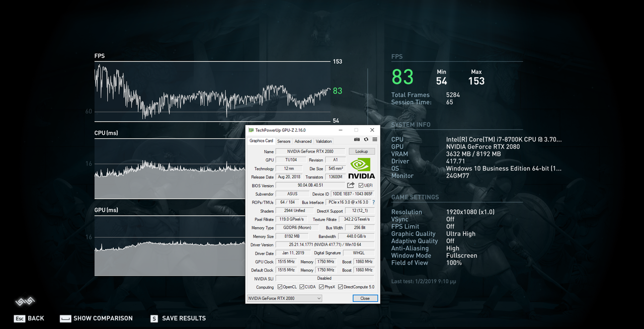The height and width of the screenshot is (329, 644).
Task: Toggle the DirectCompute 5.0 checkbox
Action: tap(340, 287)
